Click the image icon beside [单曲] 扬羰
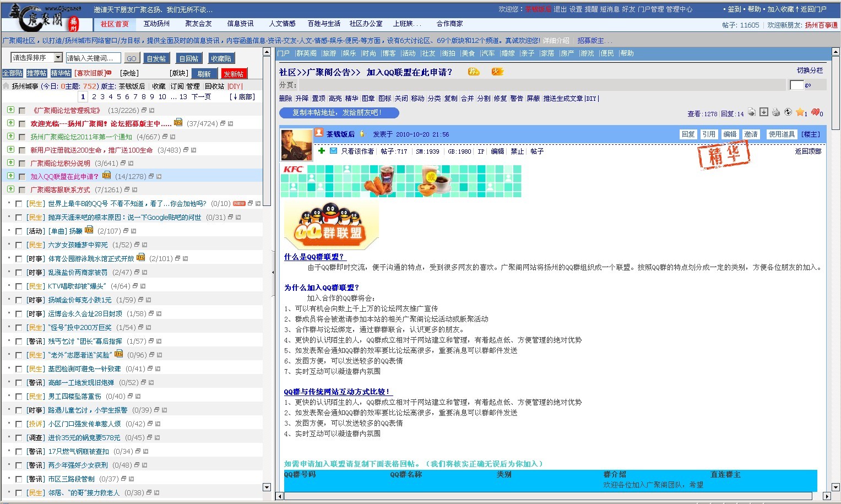The image size is (841, 504). pyautogui.click(x=89, y=230)
